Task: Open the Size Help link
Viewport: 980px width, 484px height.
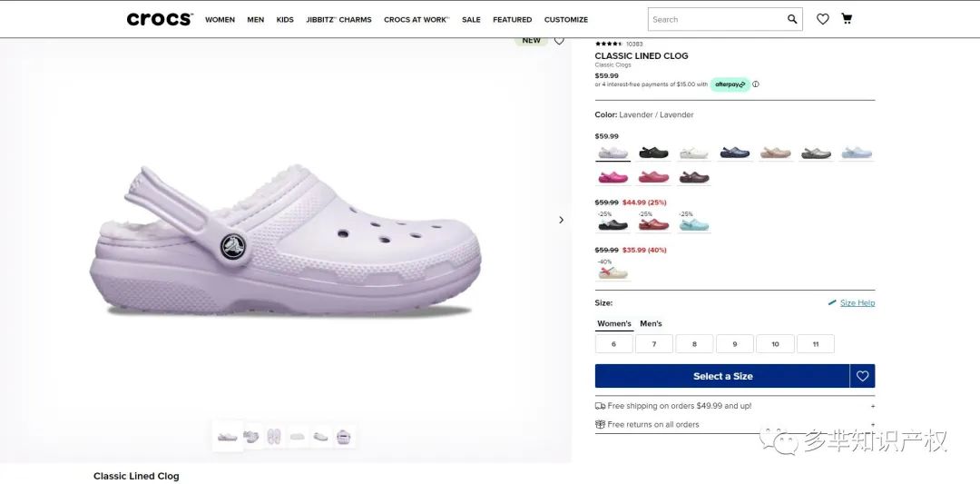Action: 857,303
